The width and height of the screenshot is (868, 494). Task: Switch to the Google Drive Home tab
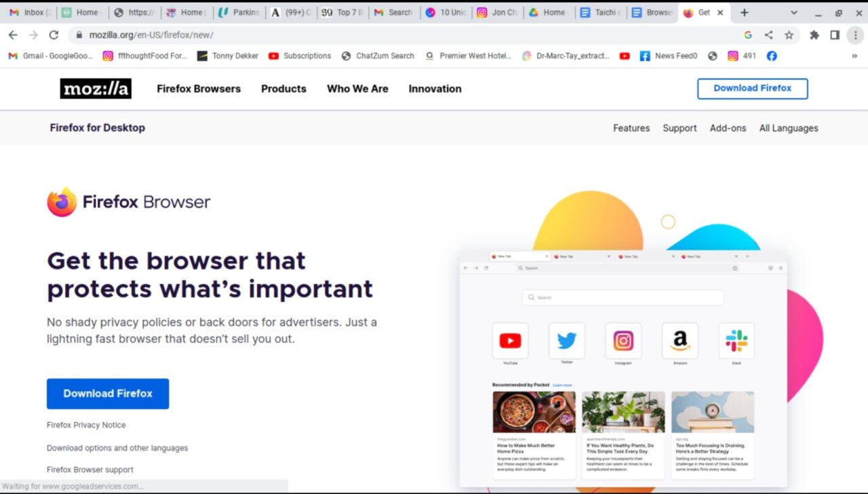point(549,12)
